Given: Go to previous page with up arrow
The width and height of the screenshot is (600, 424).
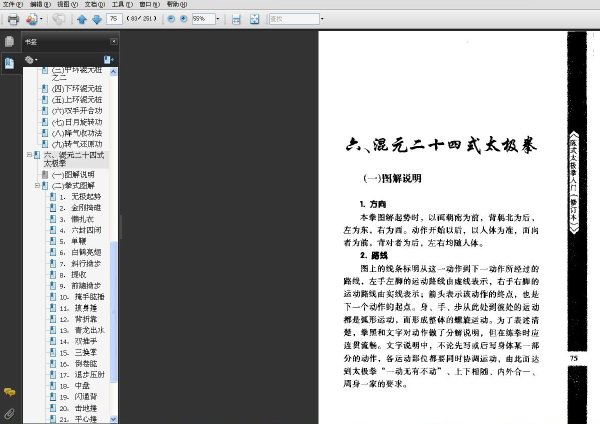Looking at the screenshot, I should tap(82, 19).
